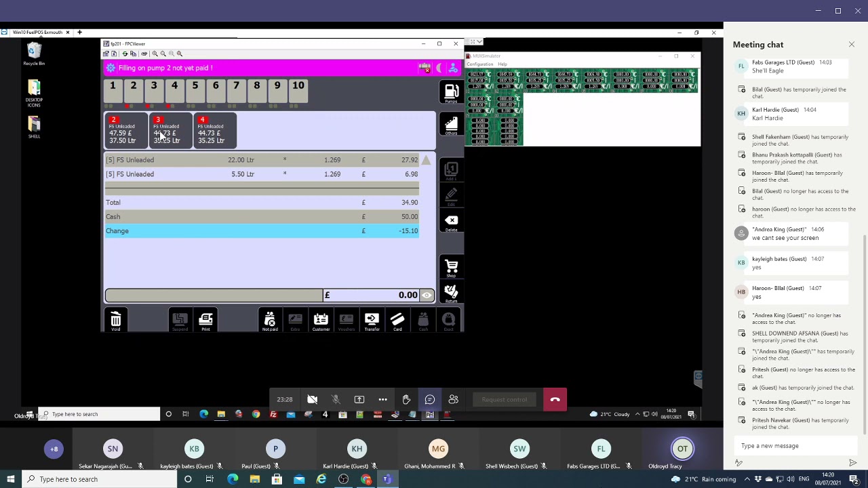Open share content tray in meeting bar

(x=359, y=399)
